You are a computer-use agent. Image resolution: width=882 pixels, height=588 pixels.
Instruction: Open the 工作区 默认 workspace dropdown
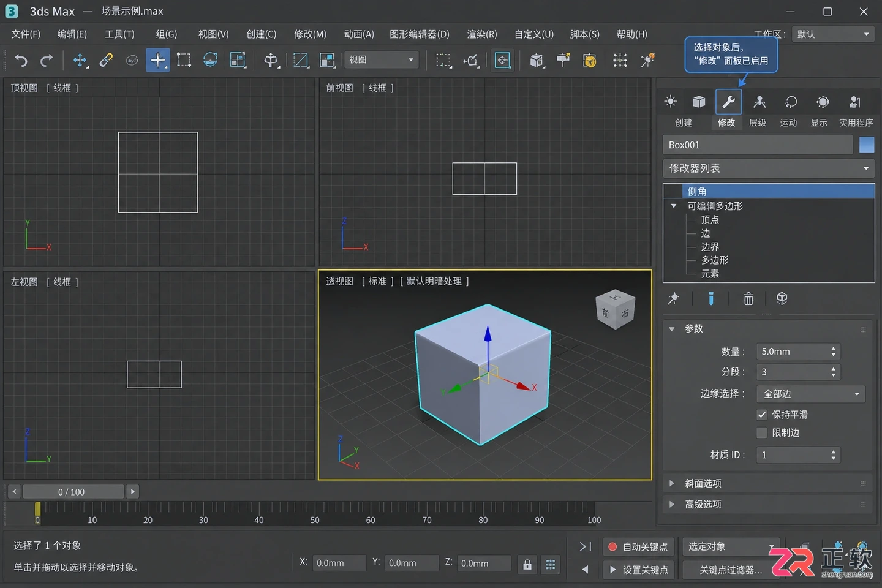tap(833, 34)
